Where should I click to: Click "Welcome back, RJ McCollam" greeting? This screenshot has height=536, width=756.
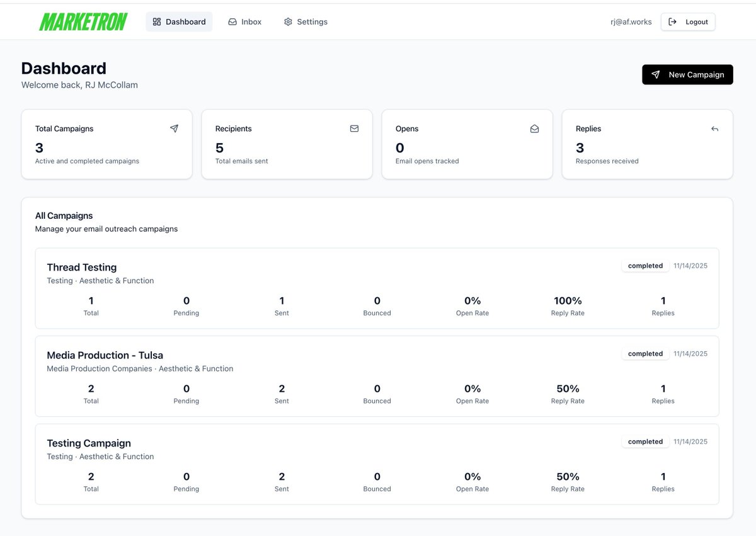[79, 85]
